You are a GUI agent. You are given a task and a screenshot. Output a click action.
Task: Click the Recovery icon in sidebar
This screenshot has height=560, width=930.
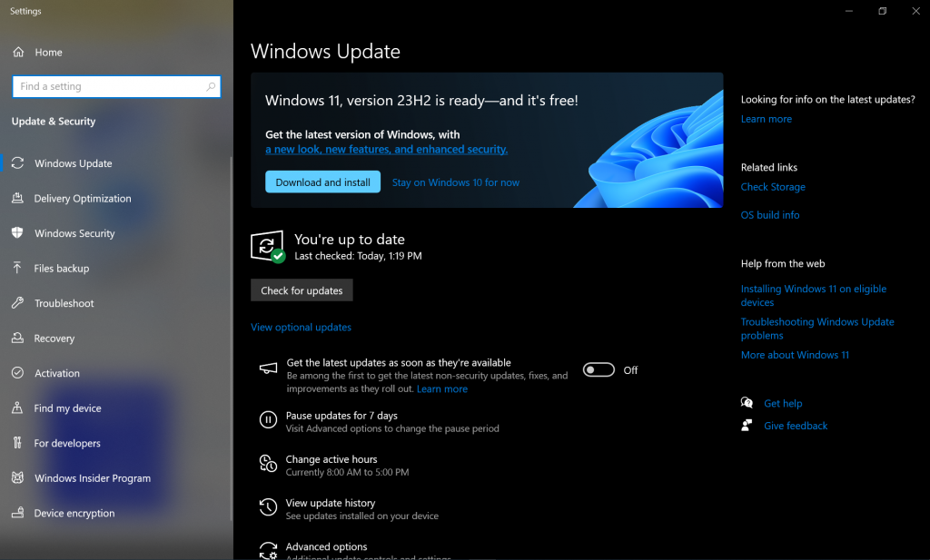click(18, 338)
